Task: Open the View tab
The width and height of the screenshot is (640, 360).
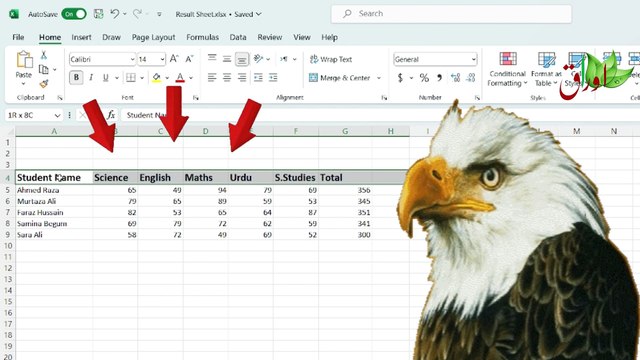Action: coord(302,37)
